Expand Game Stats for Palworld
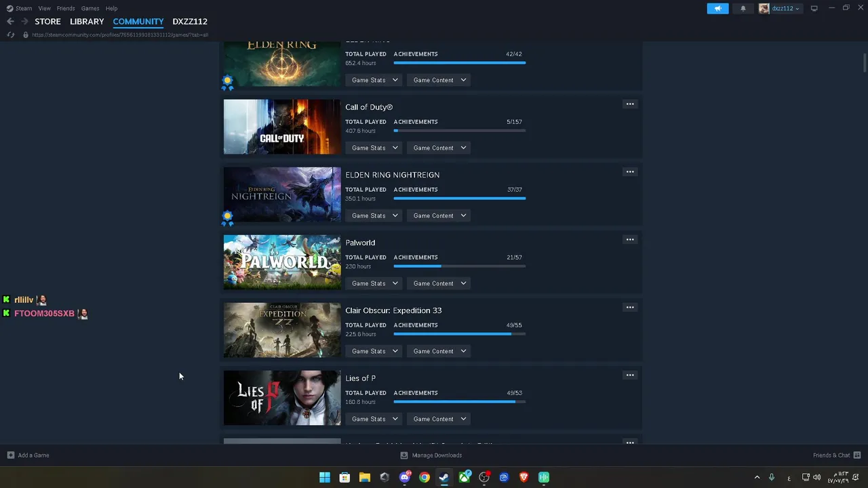This screenshot has height=488, width=868. click(x=374, y=283)
